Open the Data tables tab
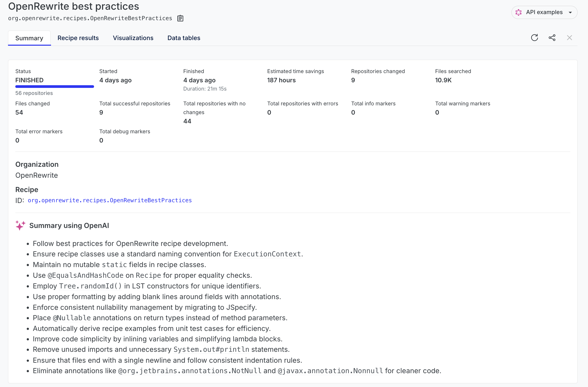Viewport: 588px width, 387px height. (184, 38)
